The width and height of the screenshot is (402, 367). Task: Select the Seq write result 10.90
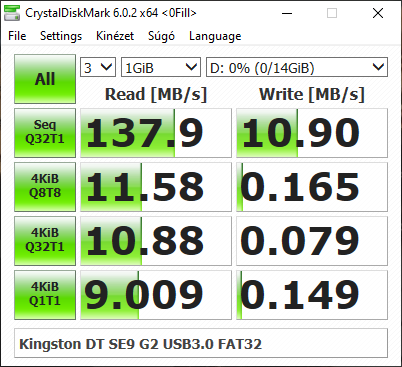pyautogui.click(x=312, y=133)
